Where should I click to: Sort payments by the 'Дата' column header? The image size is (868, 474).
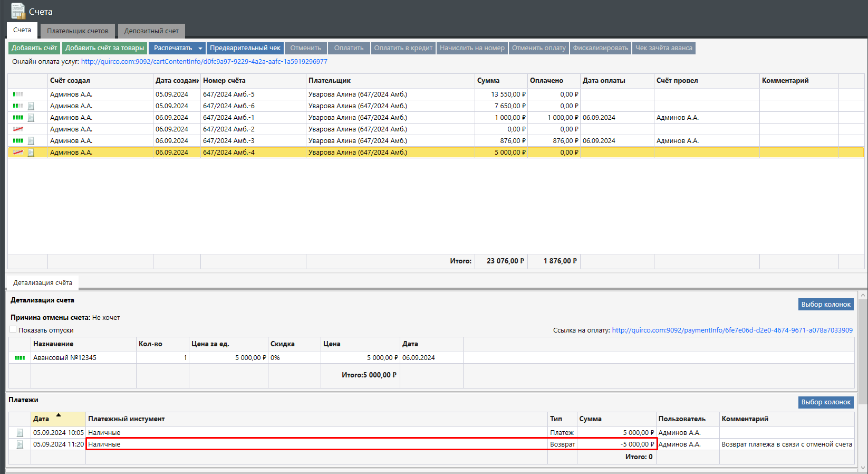41,419
